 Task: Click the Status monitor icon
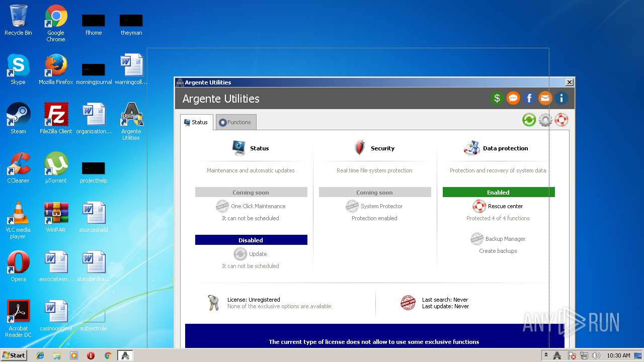(x=238, y=148)
